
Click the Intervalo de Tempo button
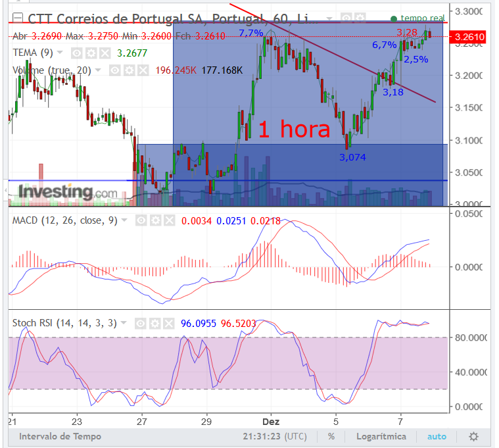click(60, 436)
